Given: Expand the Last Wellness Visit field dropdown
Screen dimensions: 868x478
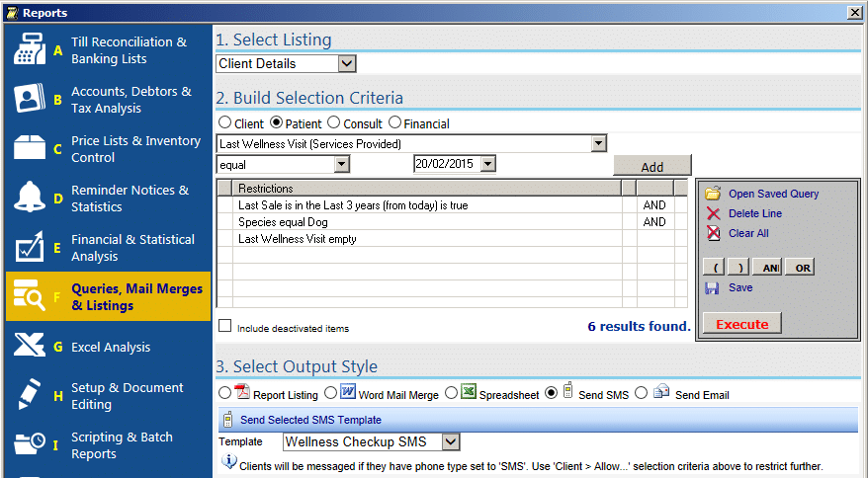Looking at the screenshot, I should [598, 144].
